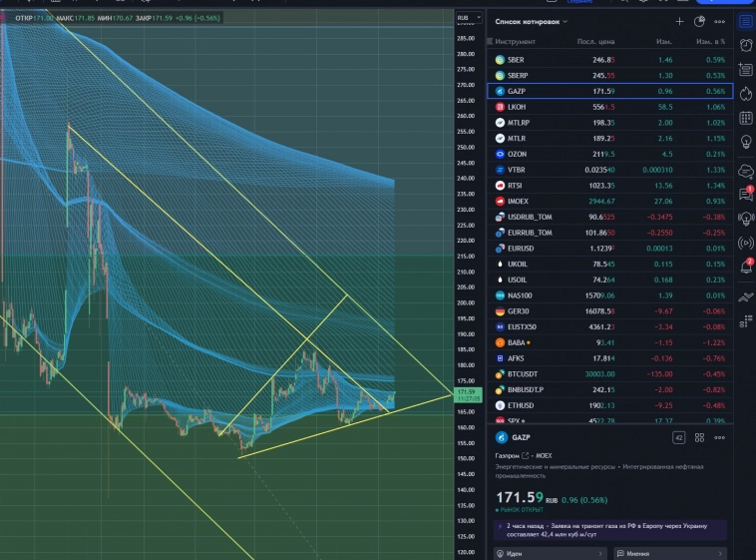Open private chats icon with red badge

[745, 193]
